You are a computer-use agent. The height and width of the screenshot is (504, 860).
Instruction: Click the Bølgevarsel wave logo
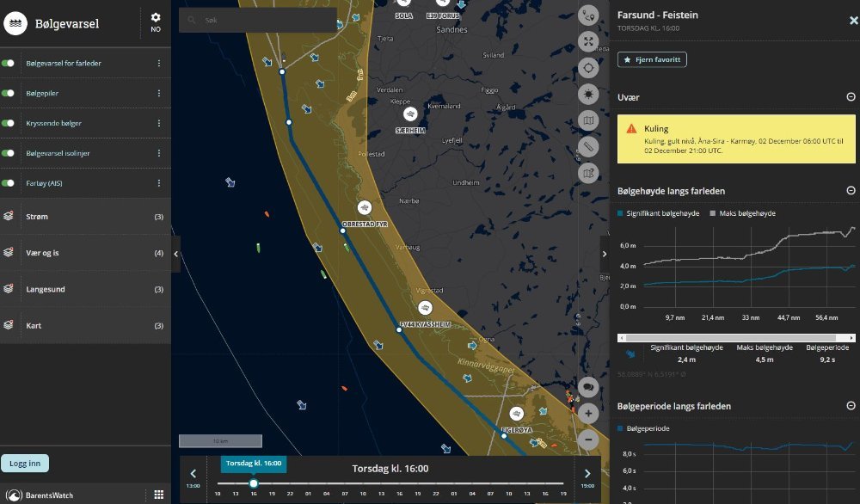point(15,23)
